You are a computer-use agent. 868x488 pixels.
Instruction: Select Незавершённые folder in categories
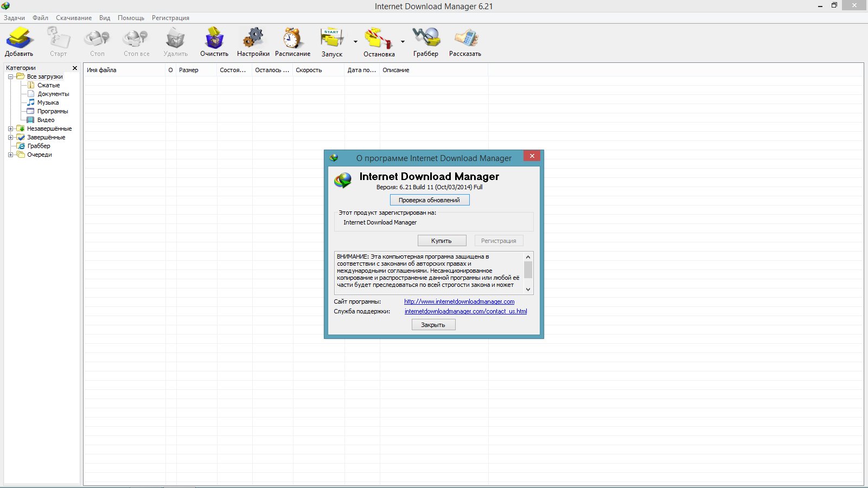coord(49,129)
